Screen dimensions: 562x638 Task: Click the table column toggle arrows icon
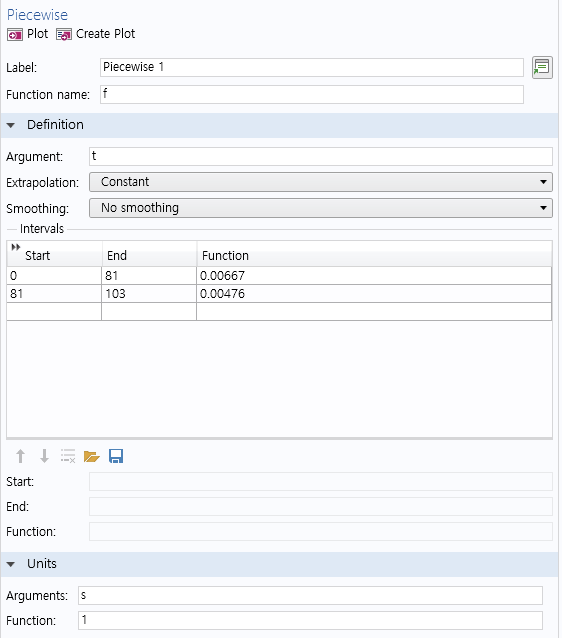(15, 247)
